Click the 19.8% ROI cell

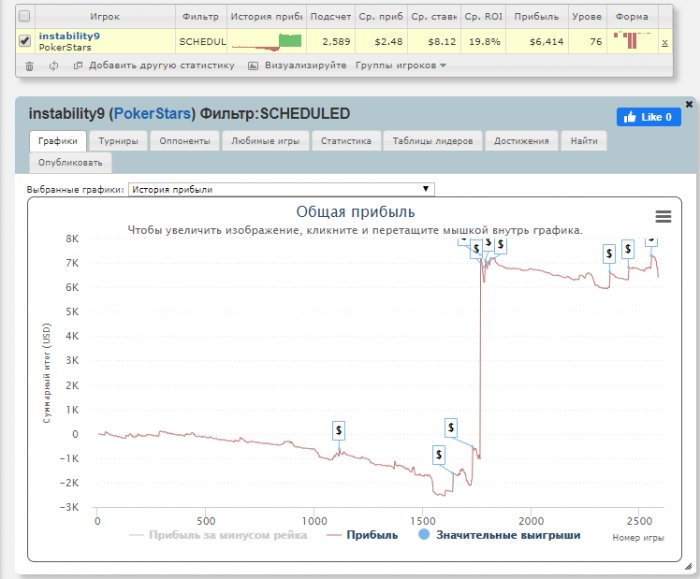pyautogui.click(x=483, y=42)
